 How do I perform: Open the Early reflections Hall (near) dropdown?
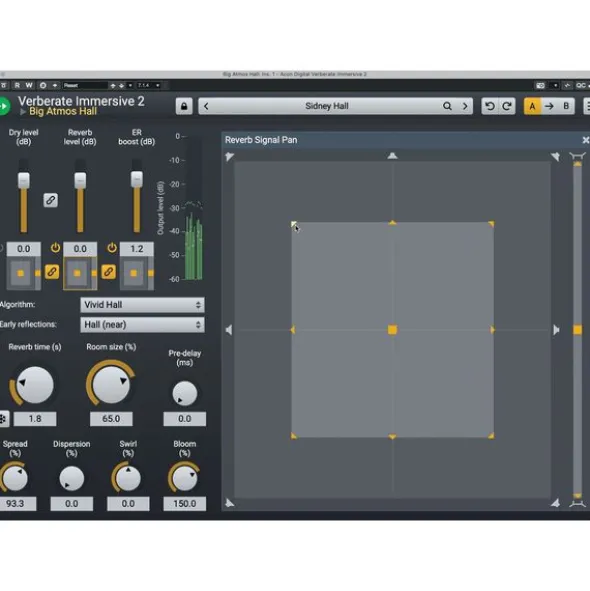[143, 325]
